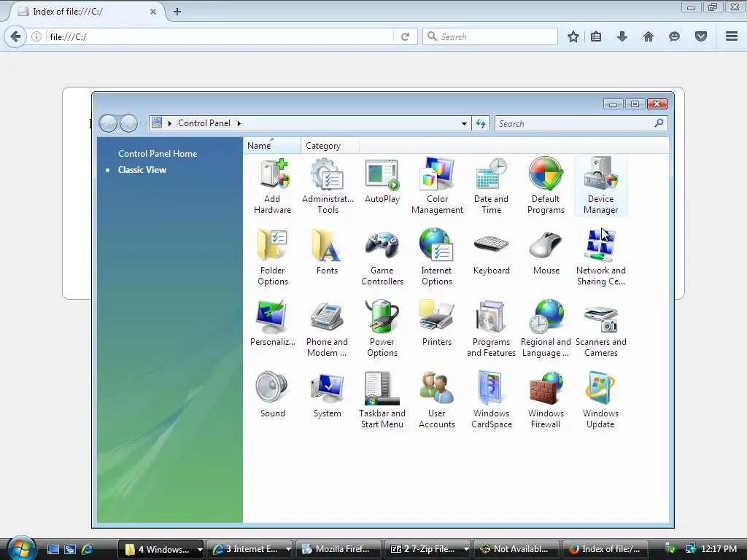This screenshot has width=747, height=560.
Task: Click Firefox back button
Action: (16, 36)
